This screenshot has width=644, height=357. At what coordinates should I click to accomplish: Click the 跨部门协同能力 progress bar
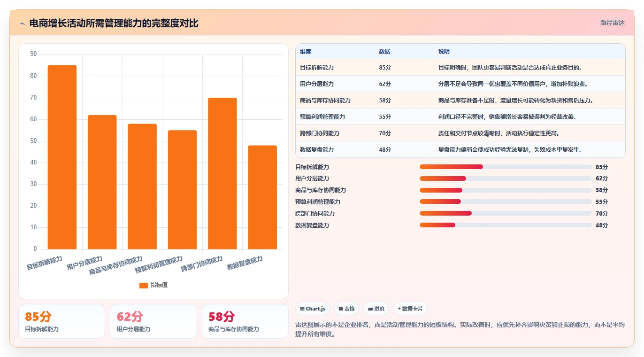[x=506, y=213]
